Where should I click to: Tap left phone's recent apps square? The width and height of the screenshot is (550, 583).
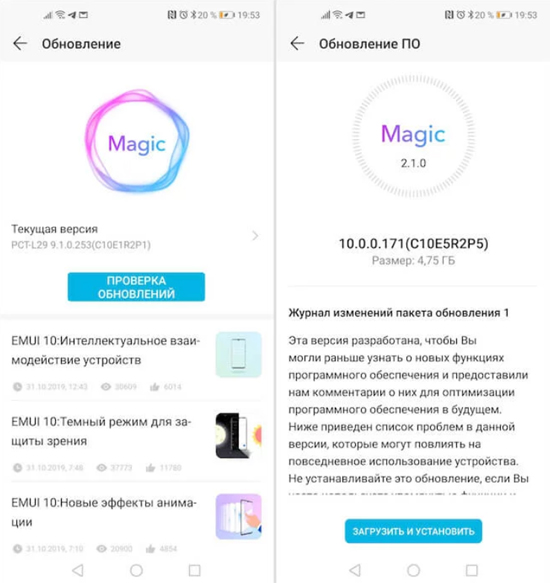pyautogui.click(x=194, y=570)
